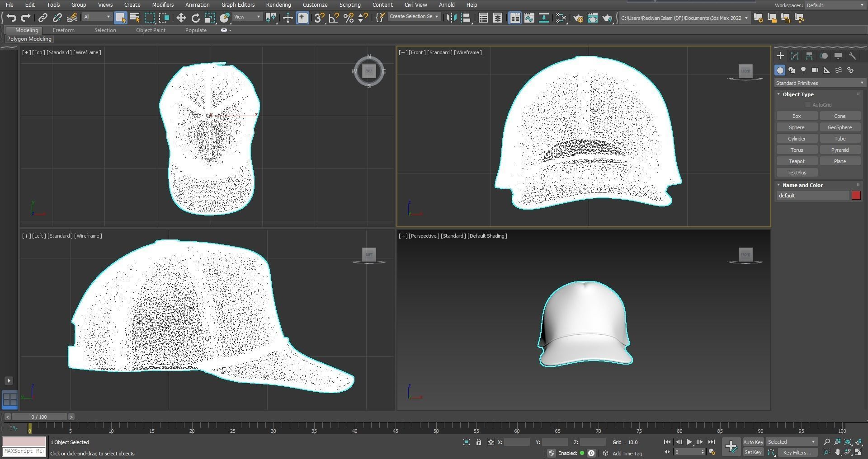Open Create Selection Set dropdown
This screenshot has width=868, height=459.
[414, 17]
